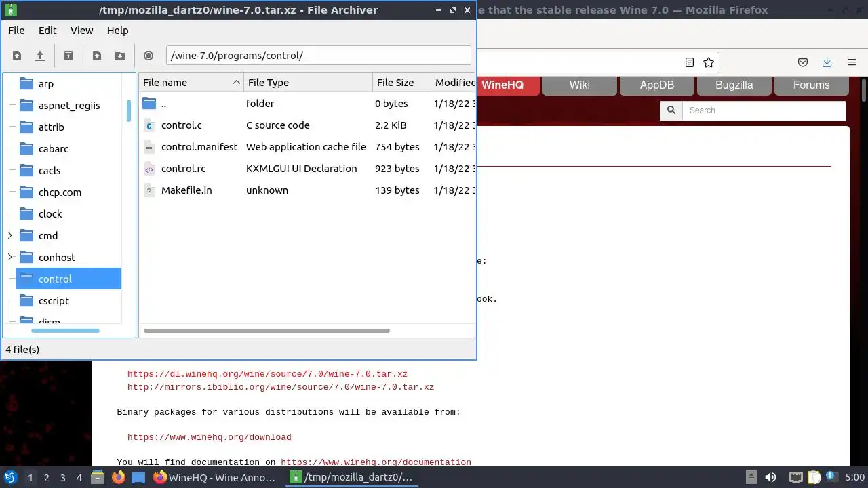Switch to workspace 2 in the pager
The width and height of the screenshot is (868, 488).
[47, 478]
